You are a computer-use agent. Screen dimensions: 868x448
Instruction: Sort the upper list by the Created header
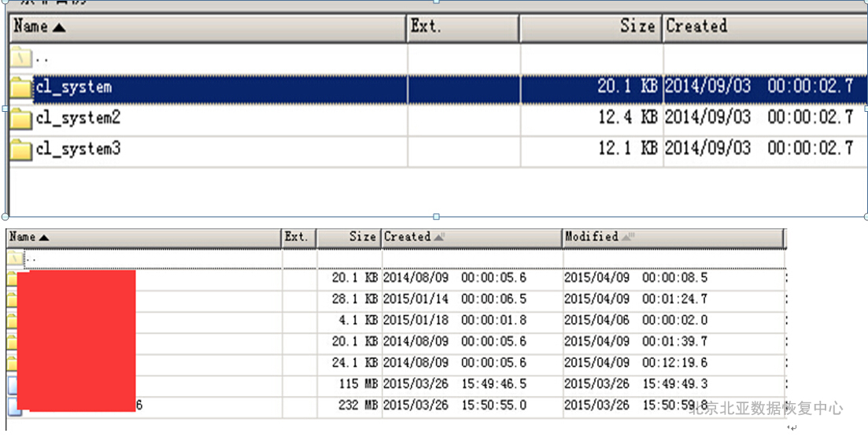[765, 28]
